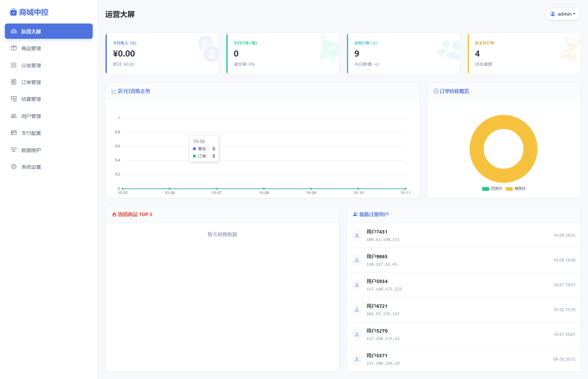Click the gear icon beside 系统设置
Viewport: 588px width, 379px height.
[x=14, y=167]
